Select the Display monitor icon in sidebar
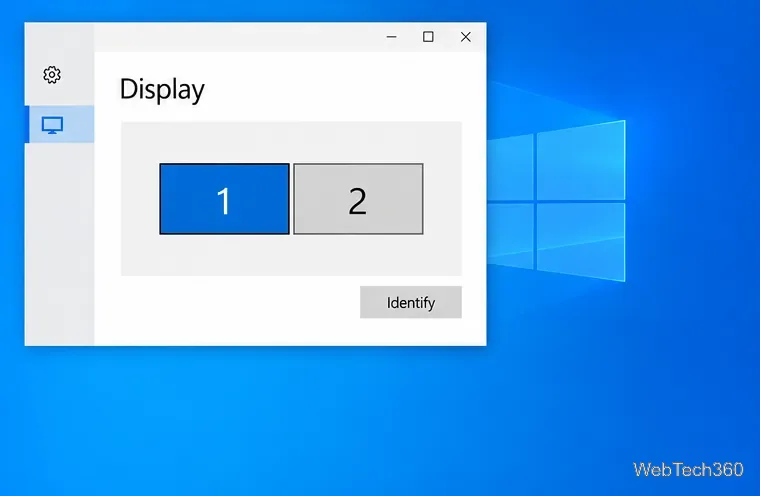The image size is (760, 496). (52, 125)
